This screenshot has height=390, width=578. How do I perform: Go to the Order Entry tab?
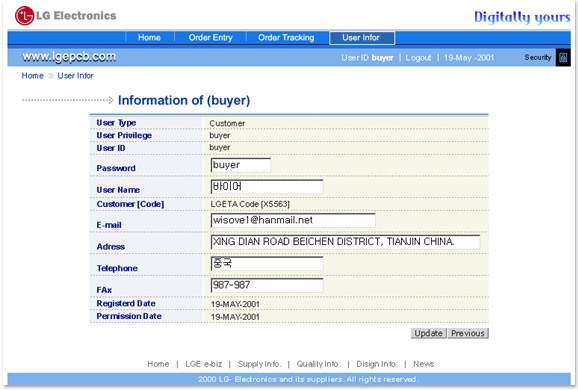click(x=210, y=38)
